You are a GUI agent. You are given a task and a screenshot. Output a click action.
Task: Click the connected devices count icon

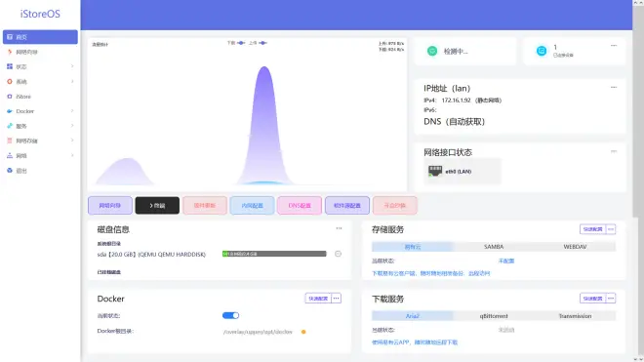542,51
